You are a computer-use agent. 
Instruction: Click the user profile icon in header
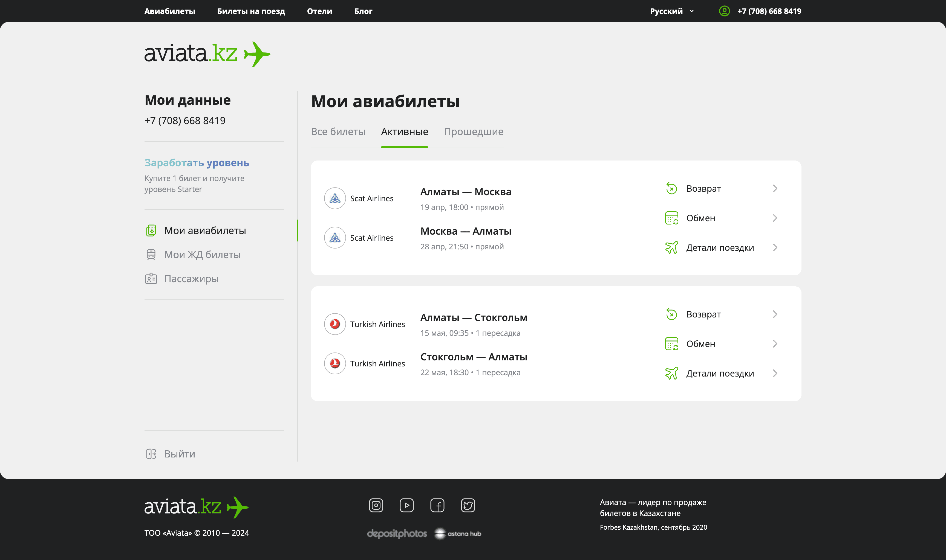click(724, 11)
